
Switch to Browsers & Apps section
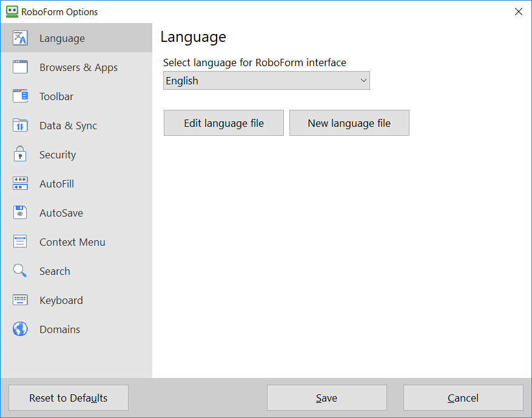tap(76, 67)
